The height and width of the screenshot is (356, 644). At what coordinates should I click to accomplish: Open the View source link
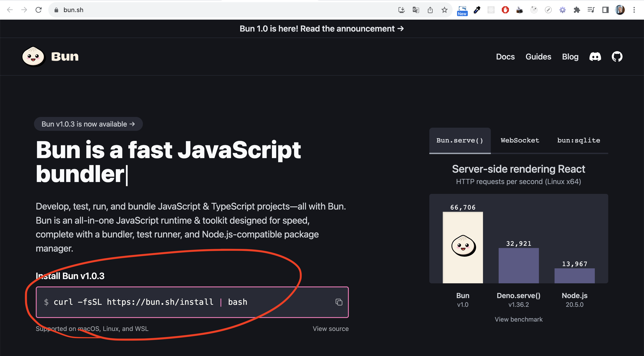(330, 328)
